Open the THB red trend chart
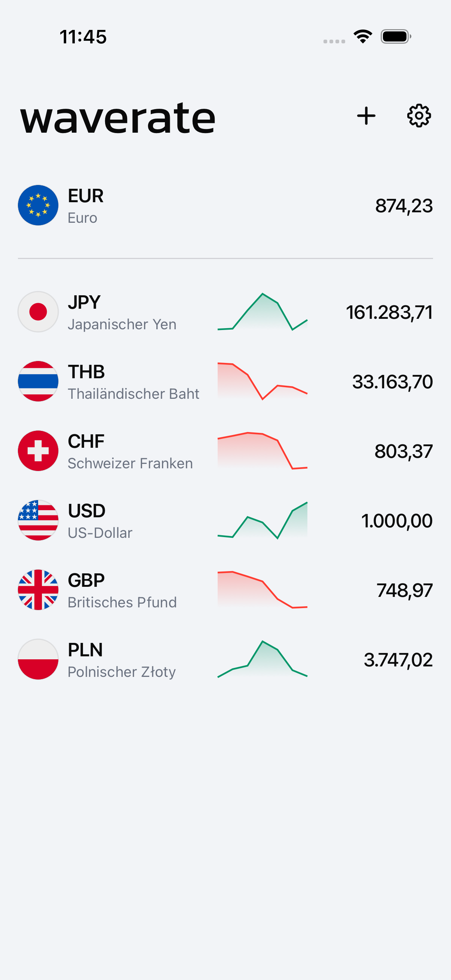The height and width of the screenshot is (980, 451). (263, 381)
